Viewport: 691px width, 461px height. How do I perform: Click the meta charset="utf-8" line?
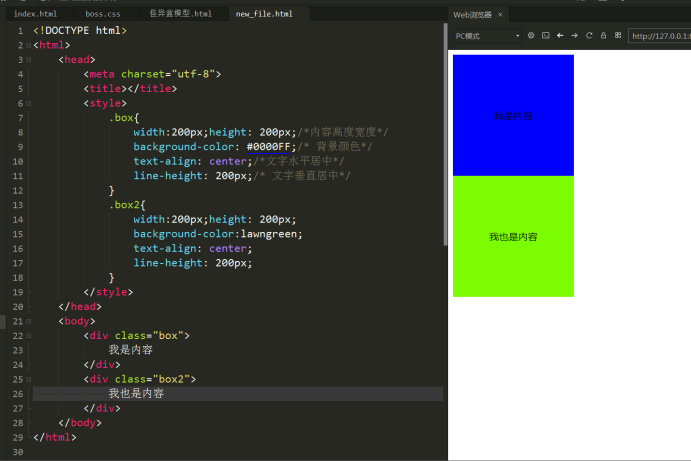click(x=152, y=74)
